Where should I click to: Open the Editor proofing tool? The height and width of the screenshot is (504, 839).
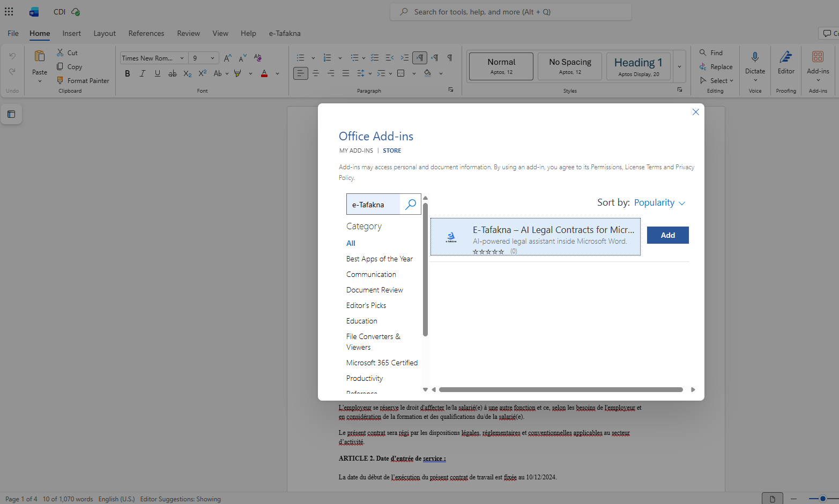786,62
